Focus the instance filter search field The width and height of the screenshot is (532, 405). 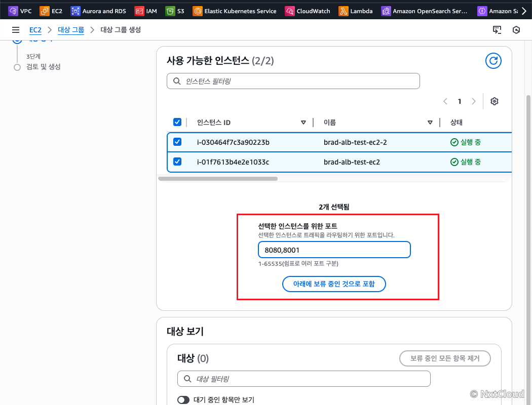[x=293, y=81]
